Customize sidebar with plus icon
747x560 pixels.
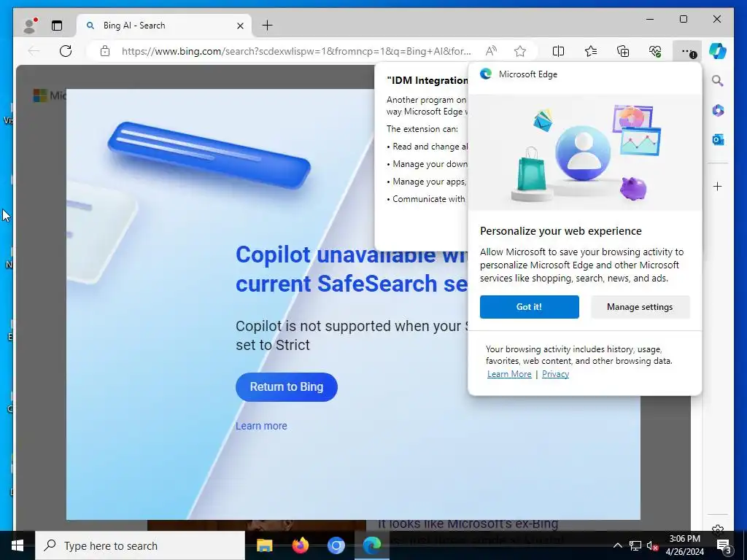click(x=718, y=186)
